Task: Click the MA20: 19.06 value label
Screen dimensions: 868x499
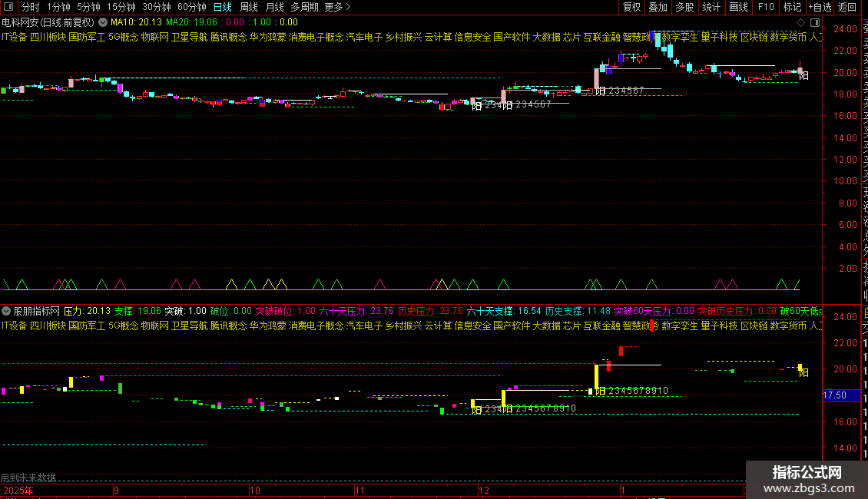Action: coord(191,23)
